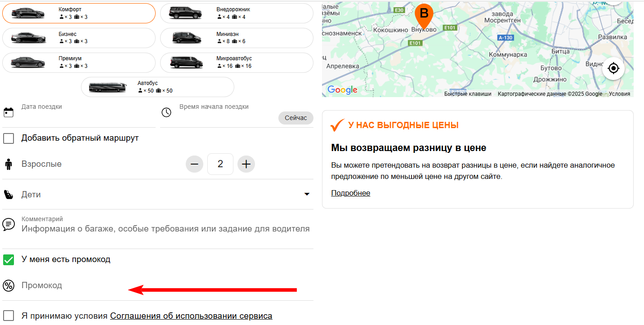Increase adults count with plus stepper
The width and height of the screenshot is (644, 325).
(246, 164)
